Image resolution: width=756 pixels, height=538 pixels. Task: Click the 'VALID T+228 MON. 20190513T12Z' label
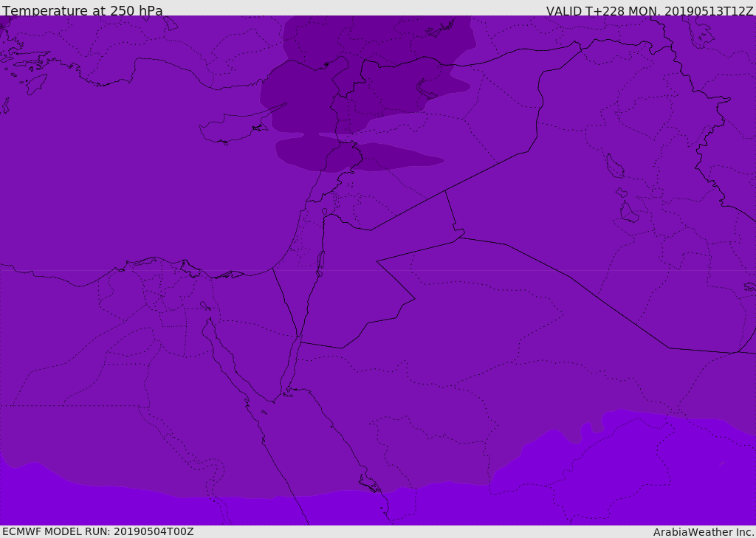(650, 10)
